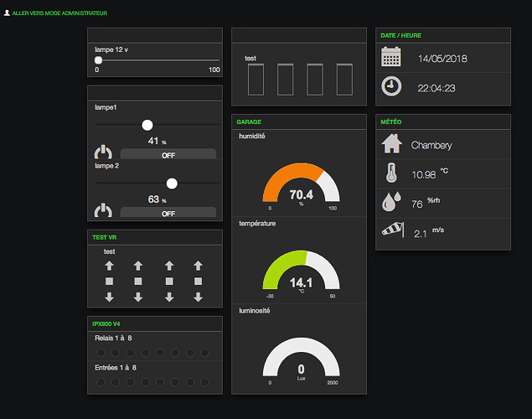Toggle the OFF switch for lampe 2
532x419 pixels.
[x=168, y=213]
